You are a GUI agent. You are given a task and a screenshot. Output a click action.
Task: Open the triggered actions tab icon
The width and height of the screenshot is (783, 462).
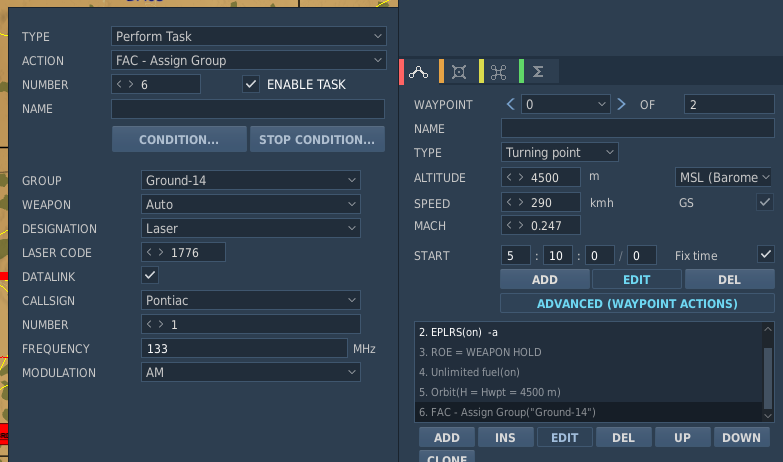click(x=498, y=72)
